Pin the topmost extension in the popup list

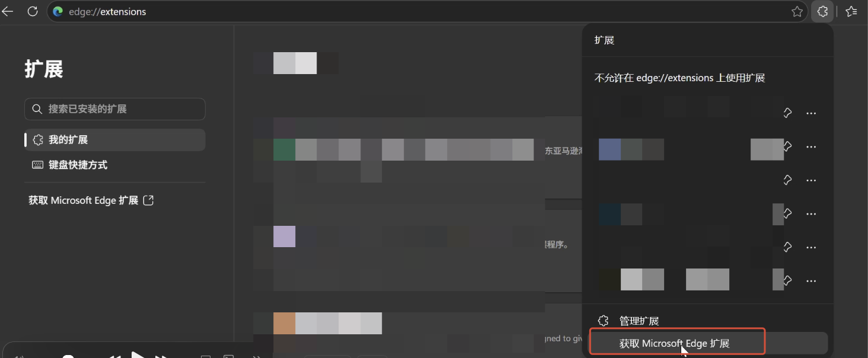[787, 113]
